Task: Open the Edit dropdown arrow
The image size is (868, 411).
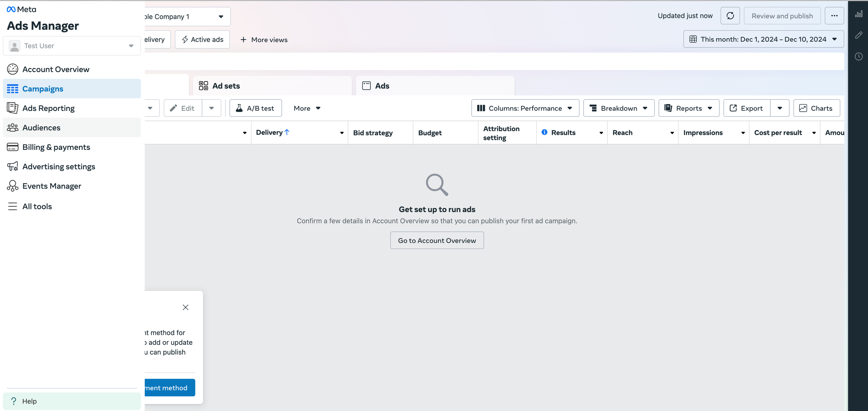Action: [212, 108]
